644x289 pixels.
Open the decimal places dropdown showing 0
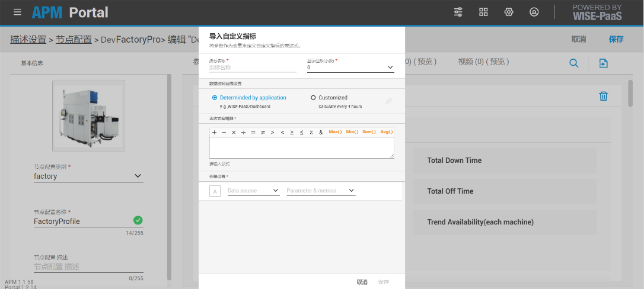(350, 68)
